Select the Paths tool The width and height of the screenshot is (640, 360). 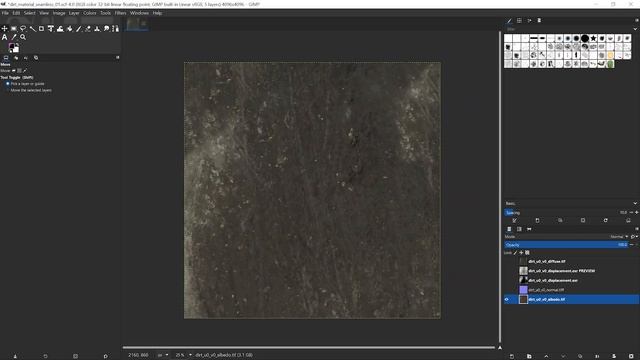coord(116,29)
